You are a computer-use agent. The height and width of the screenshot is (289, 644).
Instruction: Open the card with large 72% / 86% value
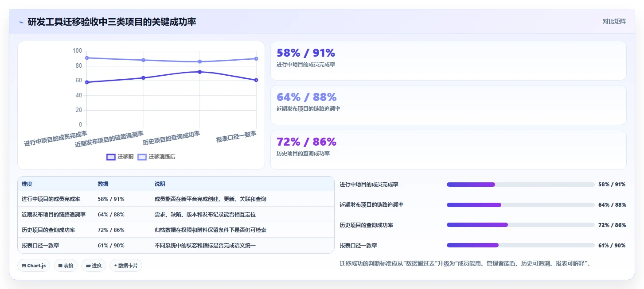pos(448,150)
